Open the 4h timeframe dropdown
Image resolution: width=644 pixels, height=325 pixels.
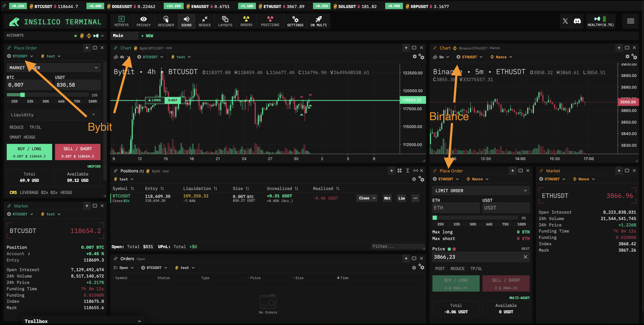(x=122, y=57)
